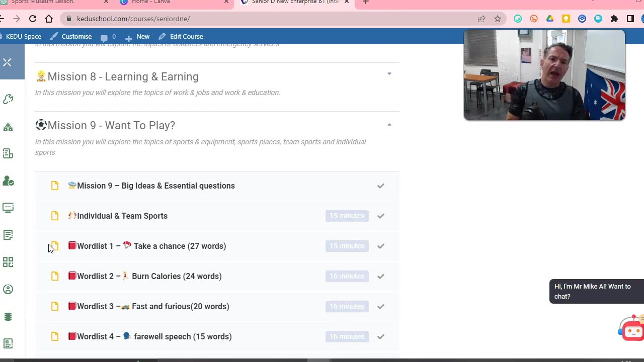The width and height of the screenshot is (644, 362).
Task: Click Edit Course in admin bar
Action: click(181, 36)
